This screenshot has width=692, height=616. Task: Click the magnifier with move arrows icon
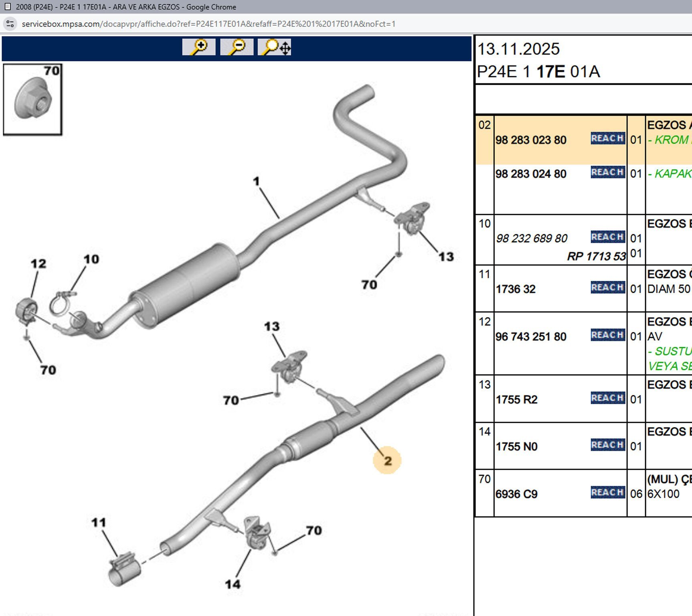click(x=275, y=47)
